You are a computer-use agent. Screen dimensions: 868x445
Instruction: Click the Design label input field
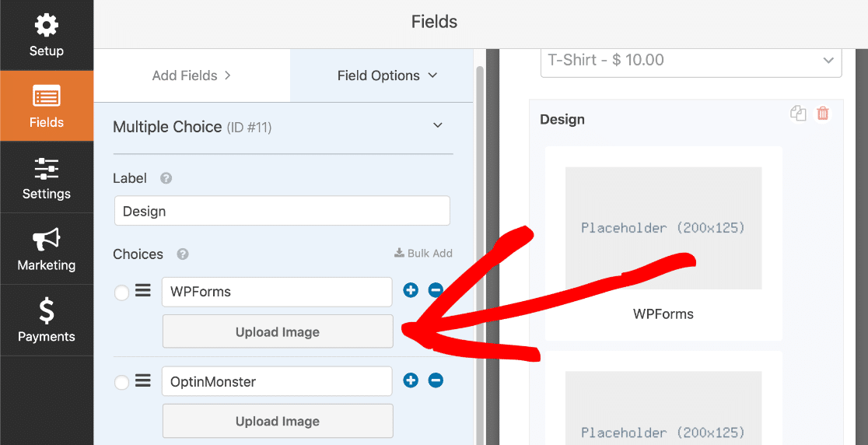point(282,211)
